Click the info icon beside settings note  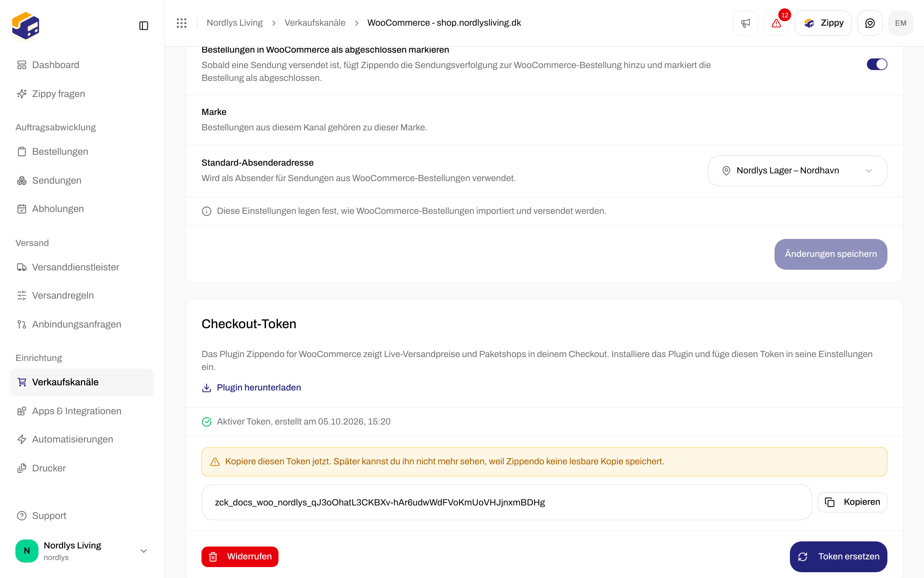pyautogui.click(x=207, y=211)
